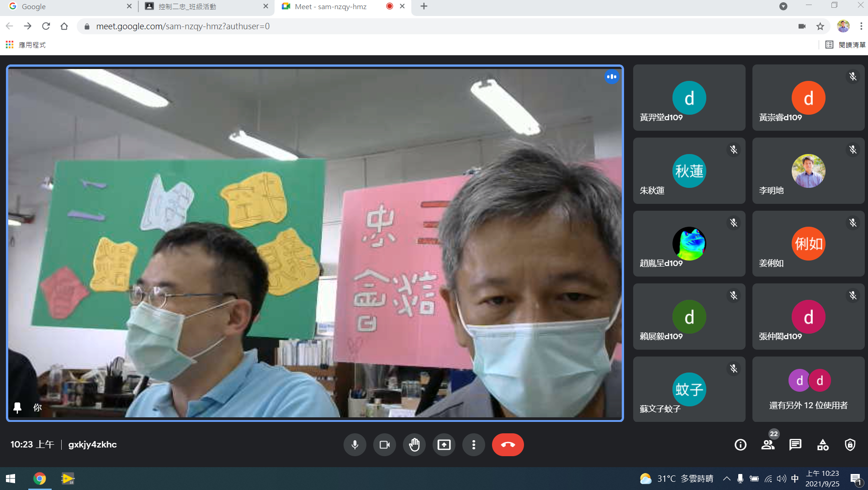View site information padlock icon
The width and height of the screenshot is (868, 490).
click(87, 27)
